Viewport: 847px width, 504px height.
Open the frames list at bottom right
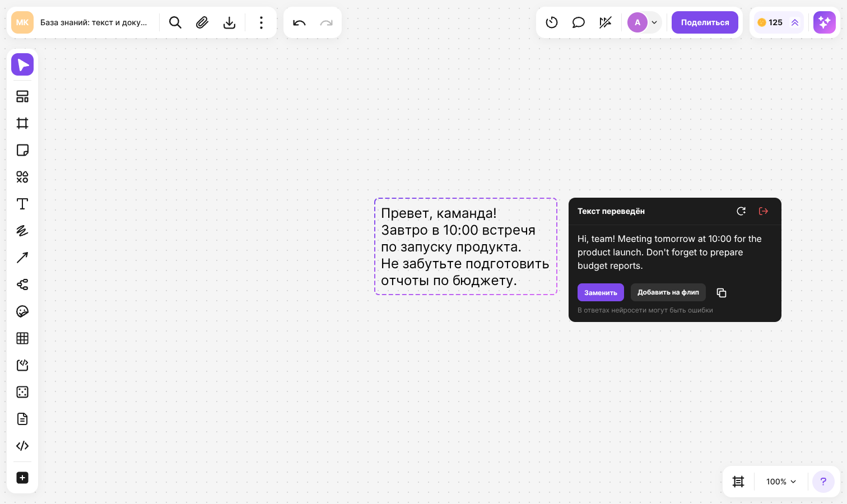tap(738, 482)
